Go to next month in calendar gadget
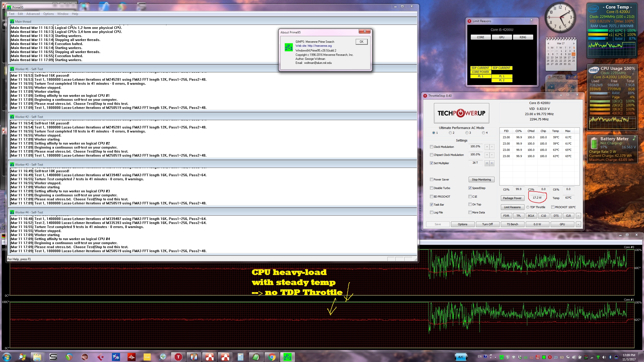644x362 pixels. (574, 43)
